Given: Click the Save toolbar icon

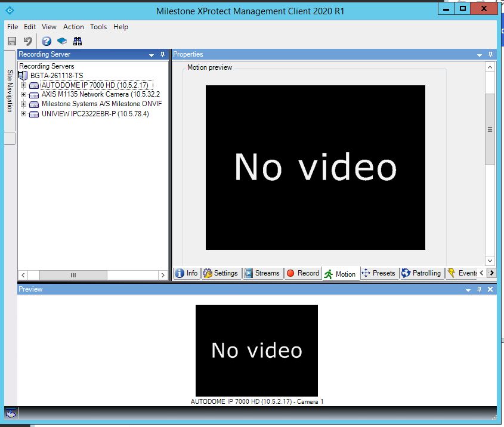Looking at the screenshot, I should (11, 41).
